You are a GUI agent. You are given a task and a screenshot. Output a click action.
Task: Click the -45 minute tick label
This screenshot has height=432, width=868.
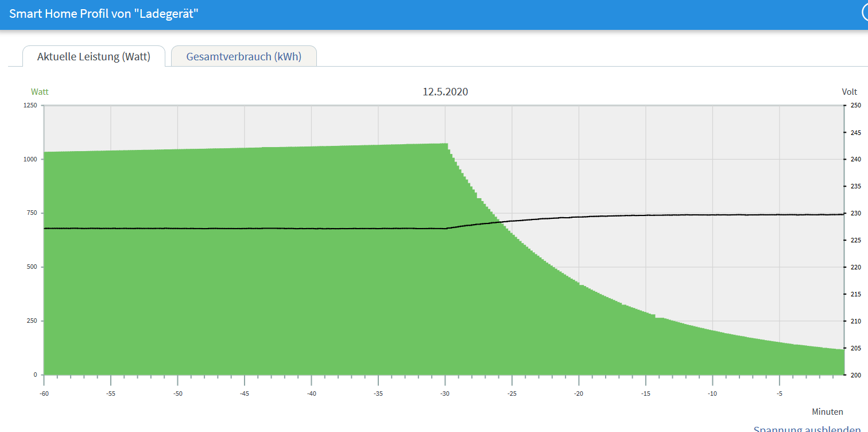(x=245, y=394)
